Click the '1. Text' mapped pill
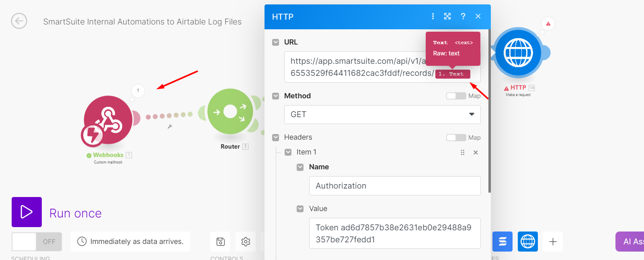 pyautogui.click(x=453, y=74)
